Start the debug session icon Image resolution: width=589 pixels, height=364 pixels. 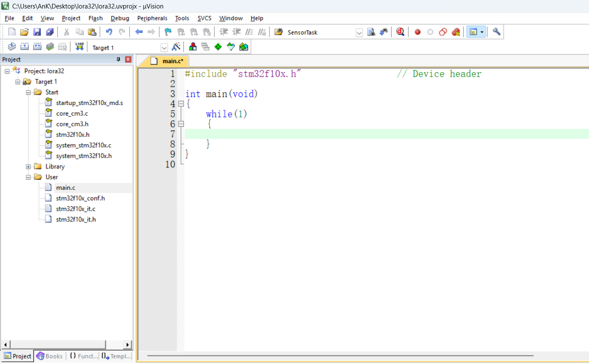point(400,32)
